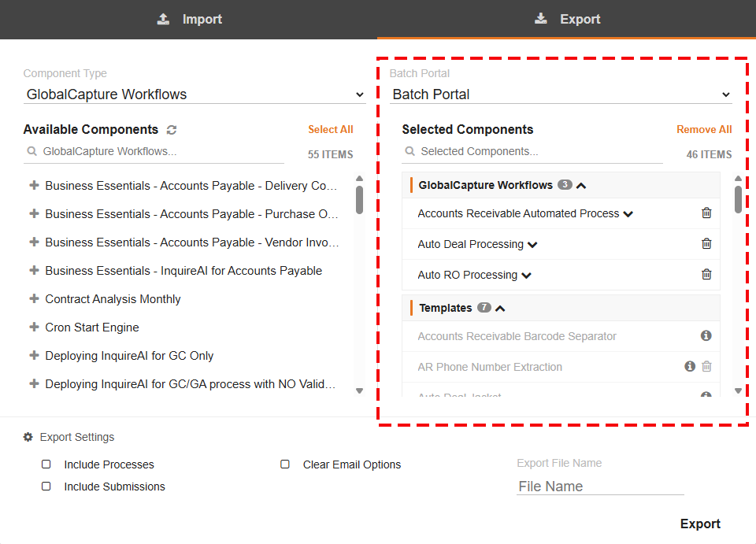Add Deploying InquireAI for GC Only via plus

click(x=34, y=356)
